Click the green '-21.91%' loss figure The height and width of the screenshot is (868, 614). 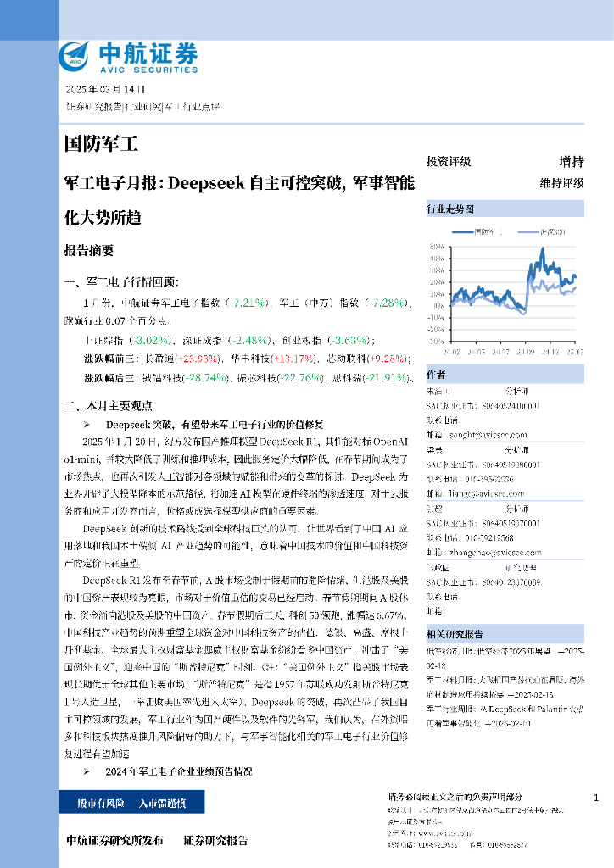point(387,377)
